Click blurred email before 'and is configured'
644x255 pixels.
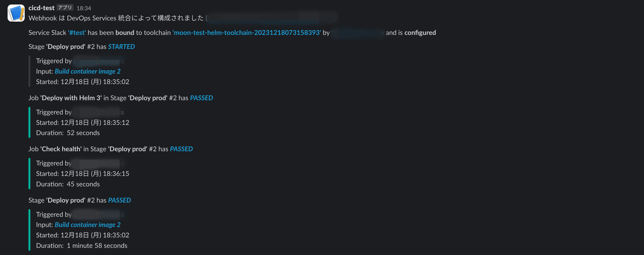[x=358, y=33]
